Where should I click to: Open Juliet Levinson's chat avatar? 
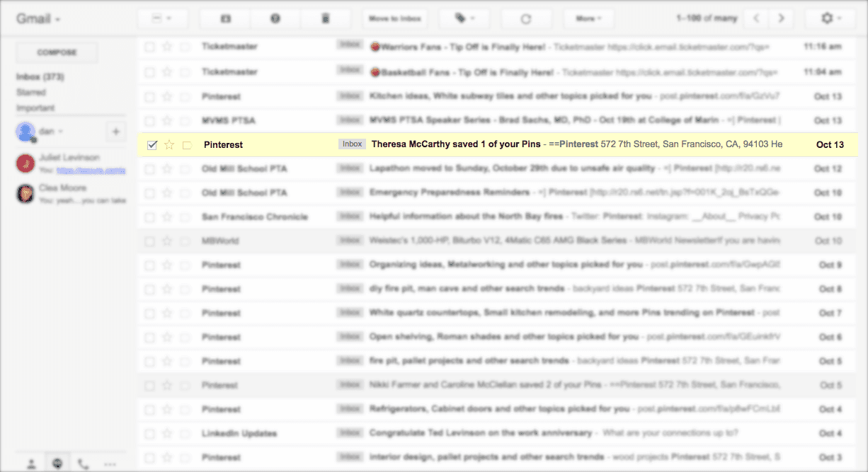(25, 163)
